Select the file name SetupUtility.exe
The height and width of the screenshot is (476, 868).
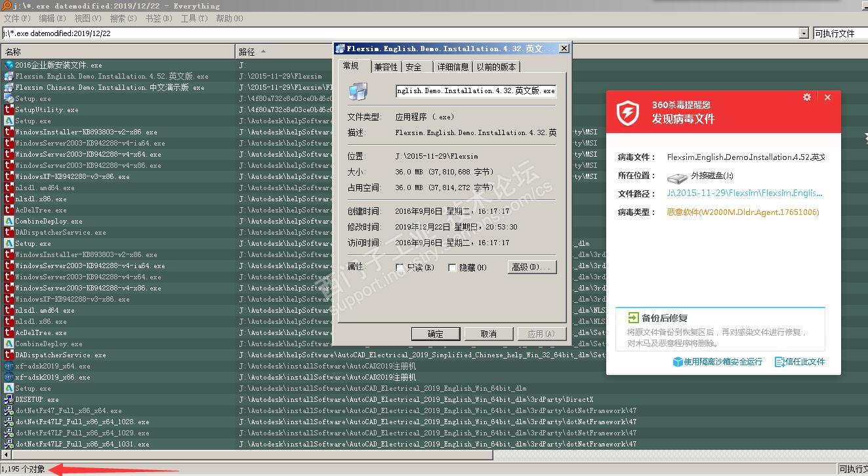[x=47, y=109]
